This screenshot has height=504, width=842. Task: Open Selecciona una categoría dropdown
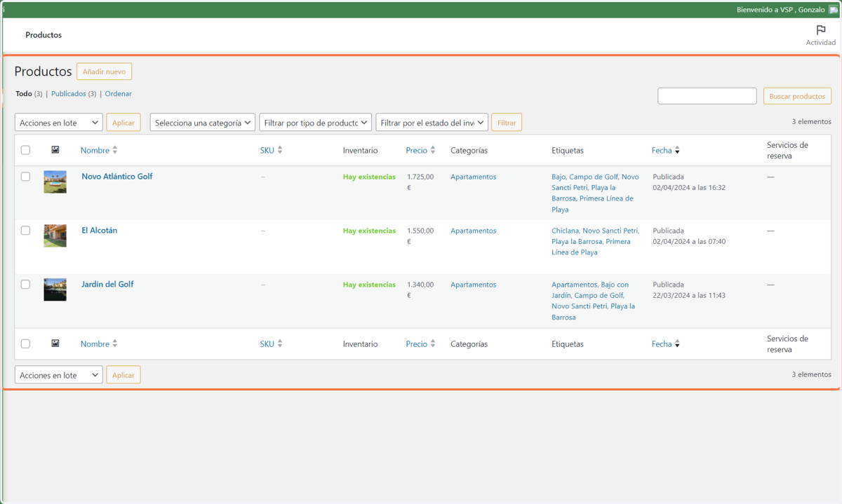[x=203, y=123]
